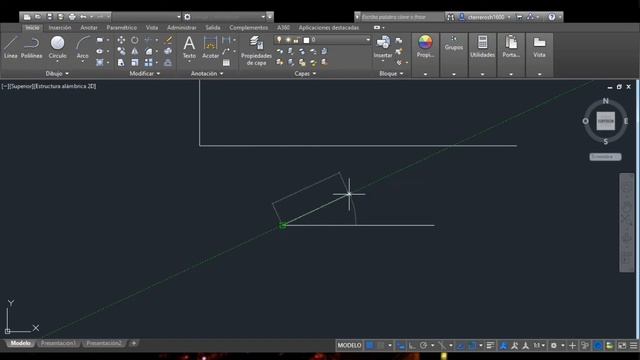Open Propiedades de capa
The width and height of the screenshot is (640, 360).
(x=256, y=51)
